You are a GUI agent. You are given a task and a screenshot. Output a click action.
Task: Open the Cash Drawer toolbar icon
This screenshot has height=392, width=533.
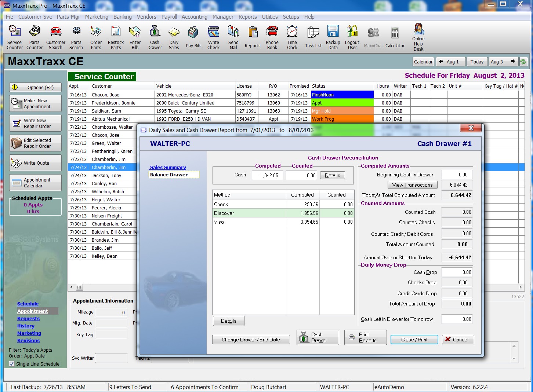155,37
